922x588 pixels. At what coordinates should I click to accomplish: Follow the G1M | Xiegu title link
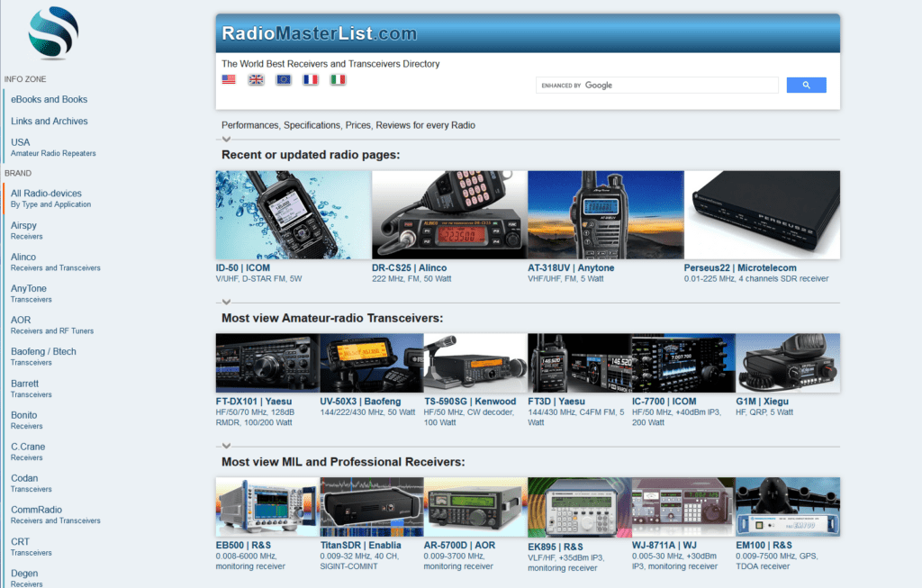click(762, 402)
